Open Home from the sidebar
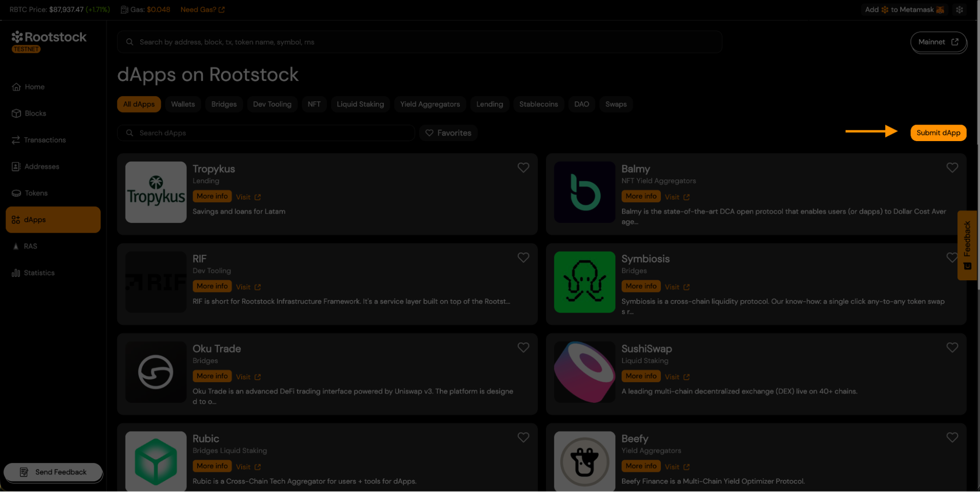Image resolution: width=980 pixels, height=492 pixels. 34,87
